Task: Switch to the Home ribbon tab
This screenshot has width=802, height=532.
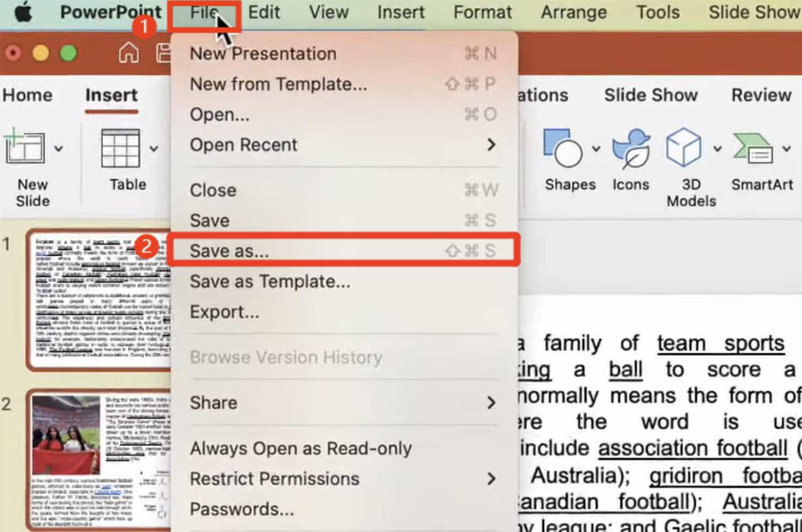Action: click(27, 95)
